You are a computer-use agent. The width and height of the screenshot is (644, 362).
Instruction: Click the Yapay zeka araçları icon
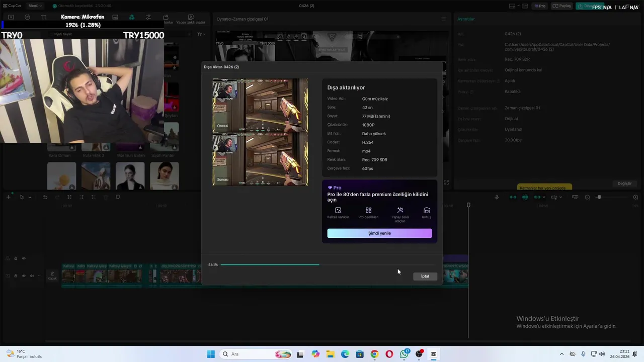click(x=400, y=210)
